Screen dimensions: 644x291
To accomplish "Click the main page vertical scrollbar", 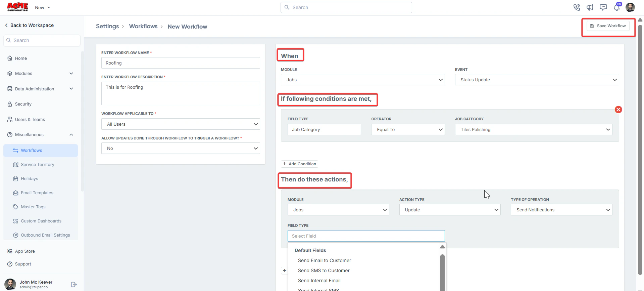I will [640, 150].
